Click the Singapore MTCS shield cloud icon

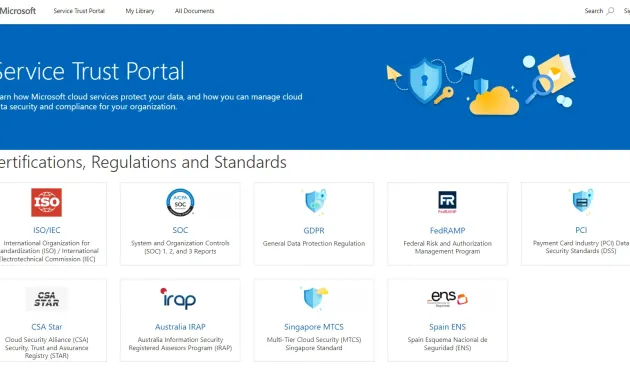tap(315, 298)
